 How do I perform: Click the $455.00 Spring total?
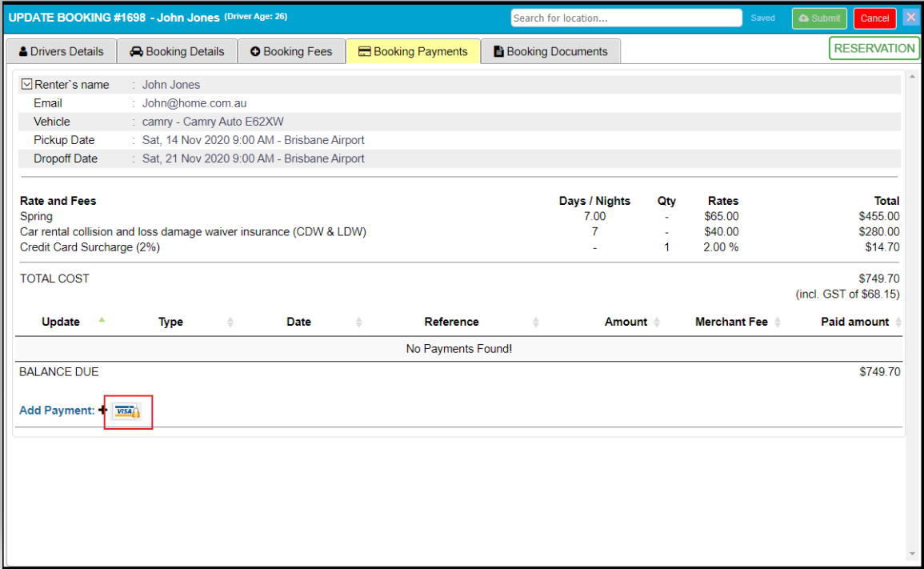tap(878, 216)
